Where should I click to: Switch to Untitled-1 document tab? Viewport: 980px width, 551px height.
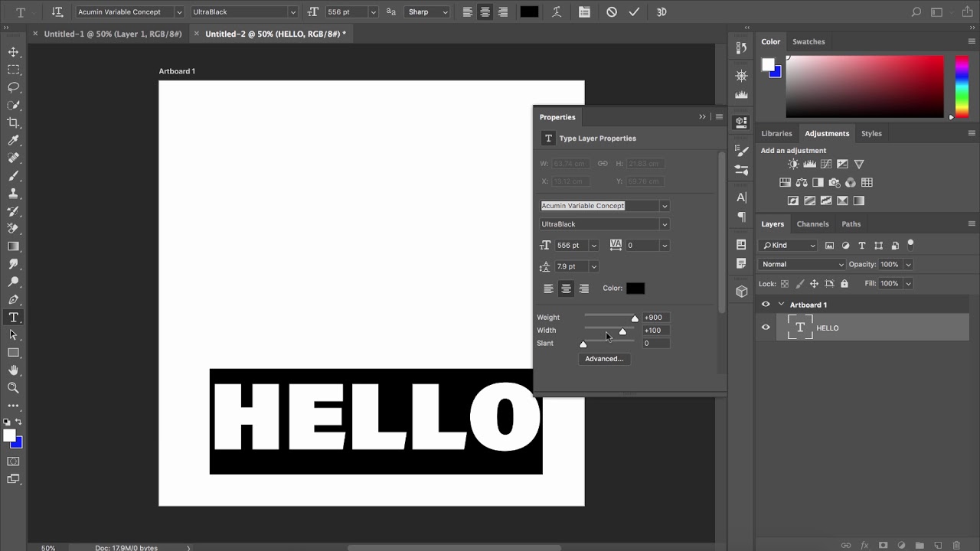tap(113, 34)
